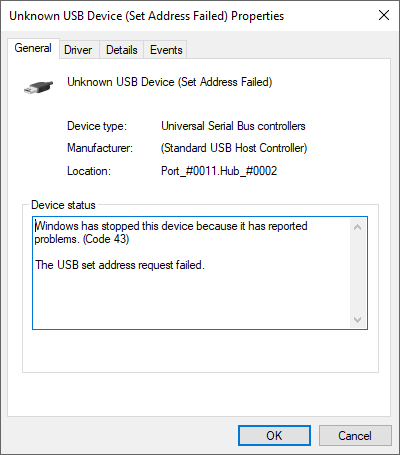Click the Port_#0011.Hub_#0002 location value
Viewport: 400px width, 455px height.
(x=219, y=171)
